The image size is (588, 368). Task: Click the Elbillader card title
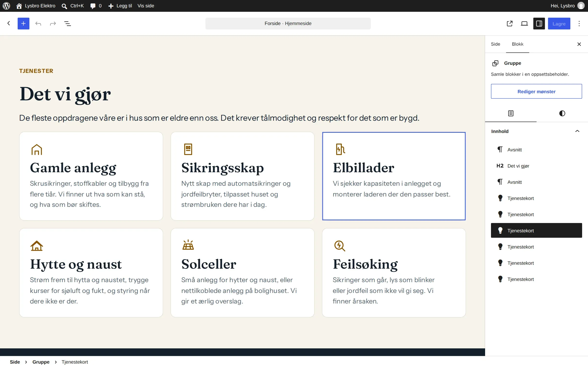coord(364,168)
